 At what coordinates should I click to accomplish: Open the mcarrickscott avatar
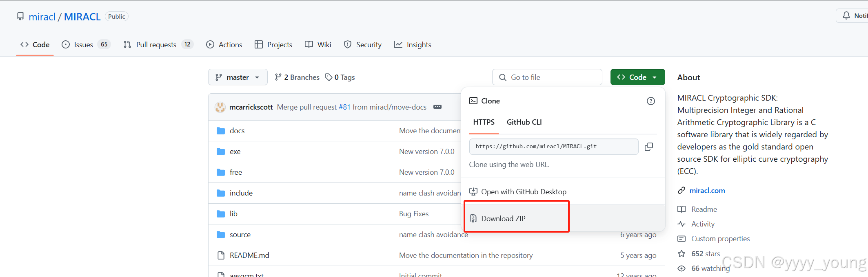click(x=220, y=107)
